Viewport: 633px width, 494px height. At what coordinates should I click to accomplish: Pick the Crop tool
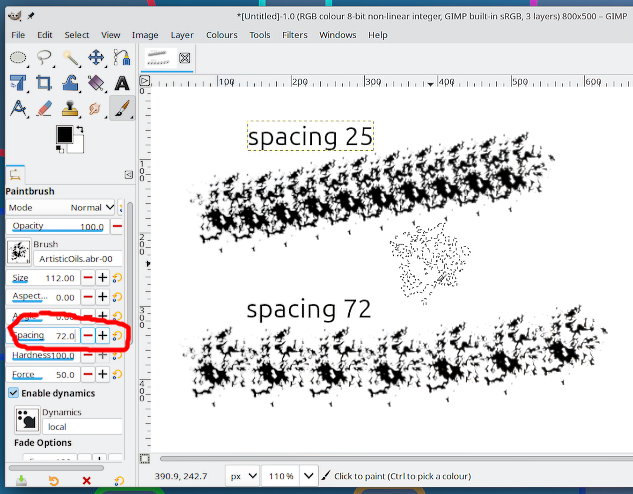[44, 83]
